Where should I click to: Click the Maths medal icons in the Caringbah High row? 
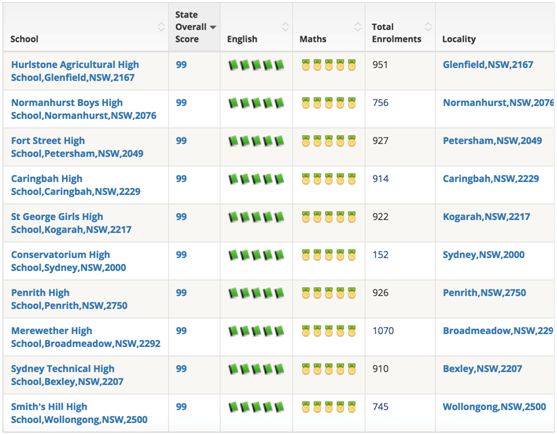point(329,179)
